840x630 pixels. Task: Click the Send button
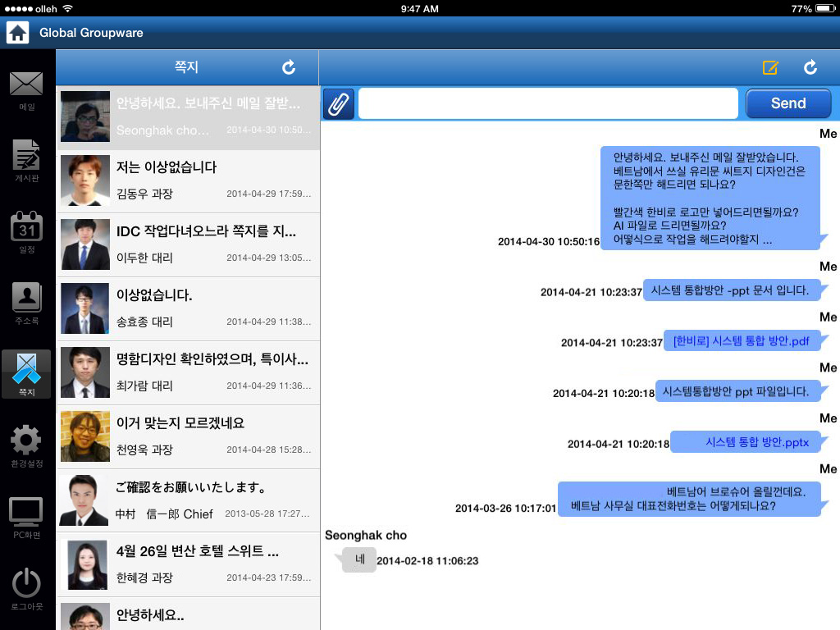pyautogui.click(x=788, y=103)
